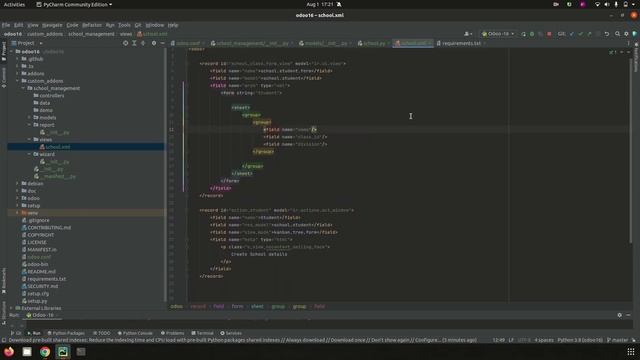Viewport: 640px width, 360px height.
Task: Open the TODO tool window
Action: point(102,333)
